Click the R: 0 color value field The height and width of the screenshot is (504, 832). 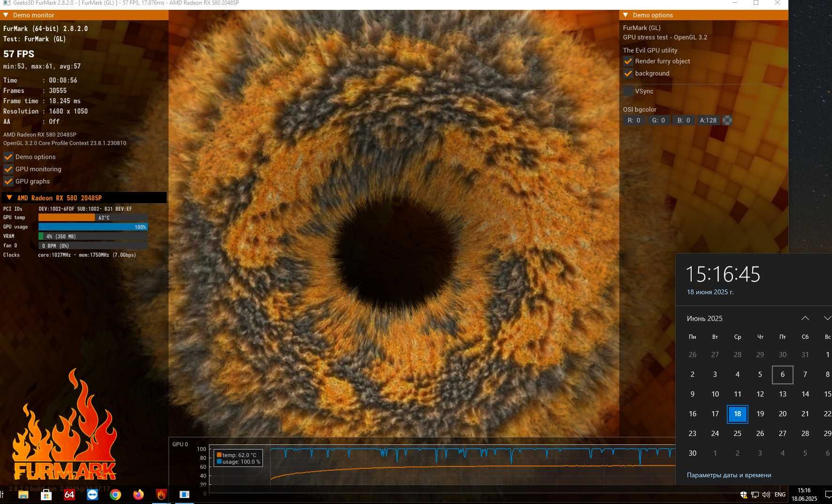click(634, 120)
